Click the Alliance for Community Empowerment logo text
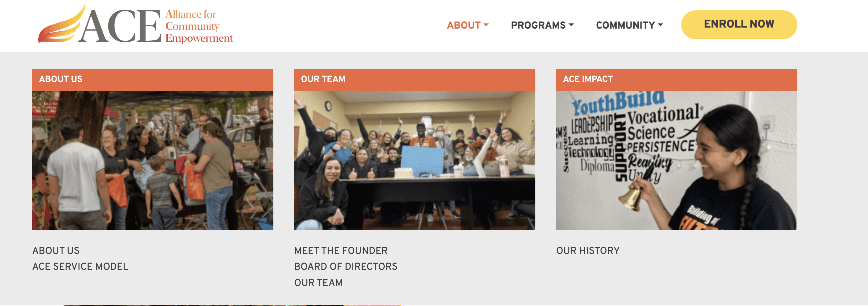 click(x=199, y=26)
